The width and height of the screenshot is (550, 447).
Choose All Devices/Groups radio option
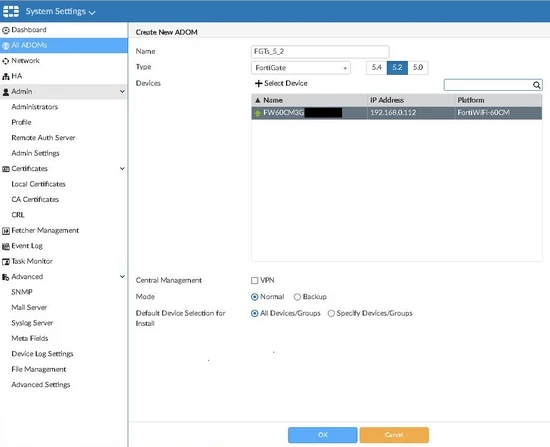[x=255, y=314]
